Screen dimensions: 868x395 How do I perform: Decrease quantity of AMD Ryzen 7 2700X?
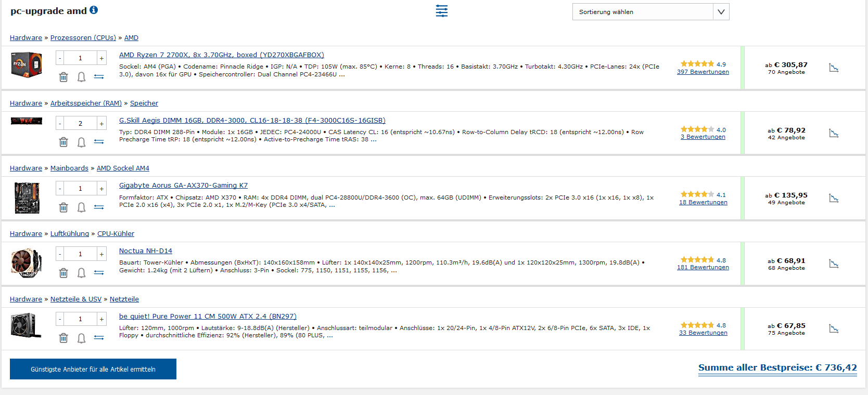coord(60,58)
